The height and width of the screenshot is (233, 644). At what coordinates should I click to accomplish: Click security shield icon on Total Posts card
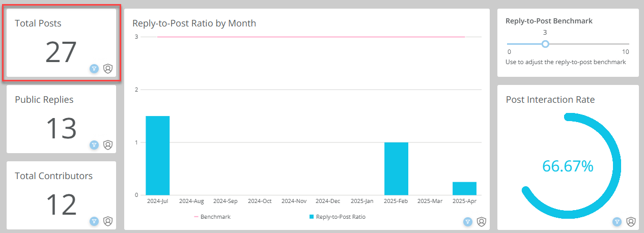[107, 69]
